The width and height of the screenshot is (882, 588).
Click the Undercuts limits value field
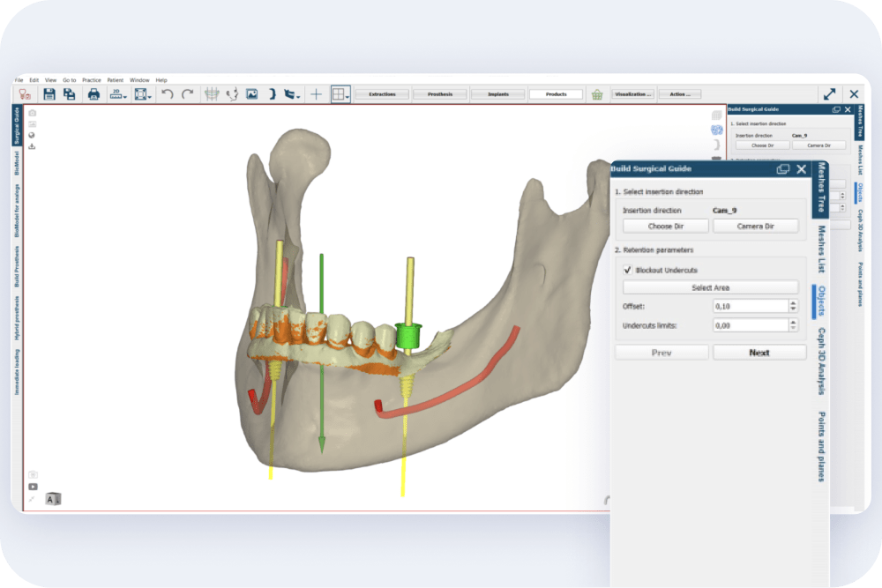tap(751, 325)
